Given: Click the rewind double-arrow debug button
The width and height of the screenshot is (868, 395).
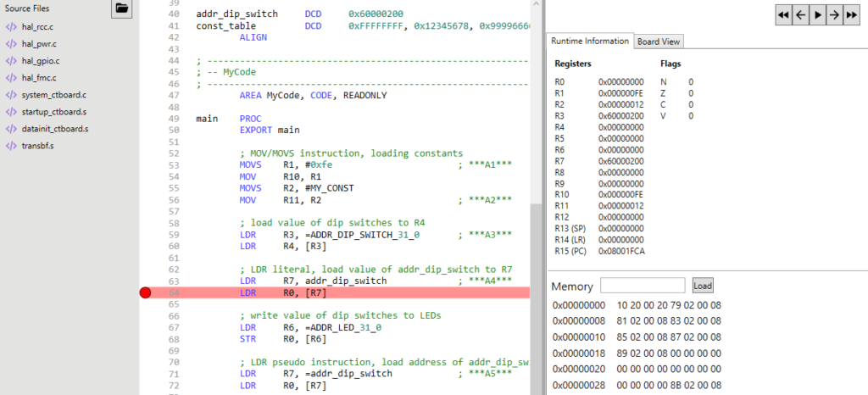Looking at the screenshot, I should click(x=784, y=14).
